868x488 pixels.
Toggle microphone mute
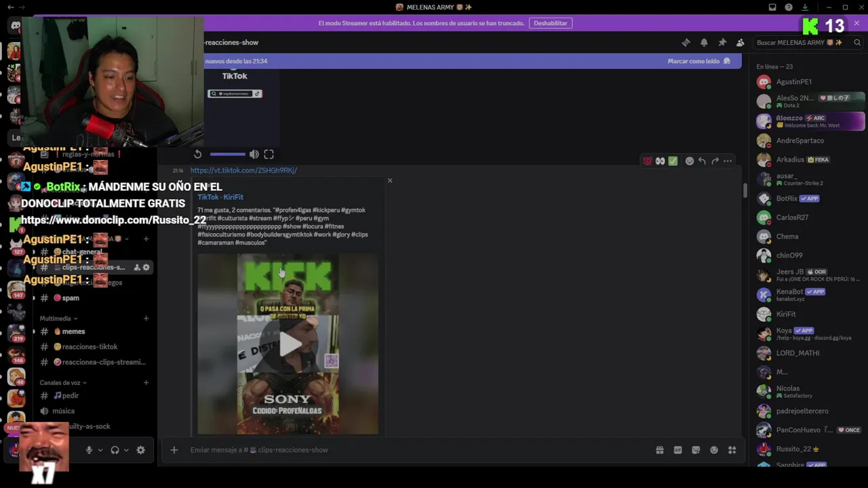89,450
